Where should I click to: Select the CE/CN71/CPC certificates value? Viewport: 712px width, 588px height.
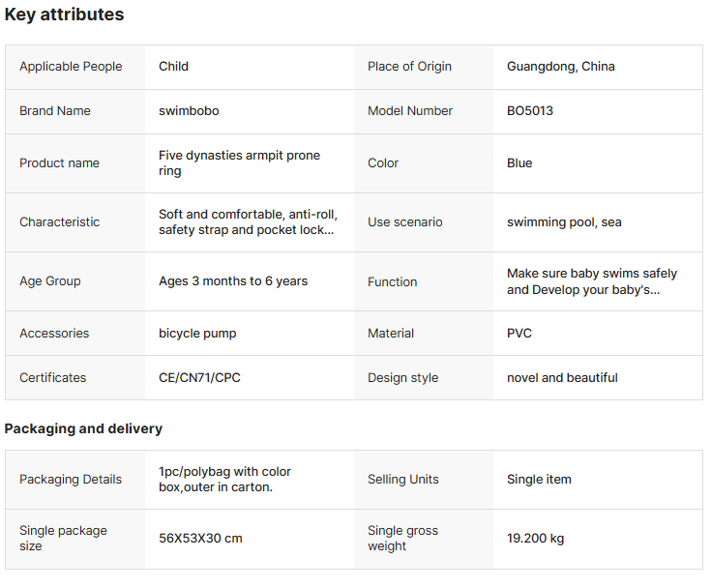coord(199,378)
